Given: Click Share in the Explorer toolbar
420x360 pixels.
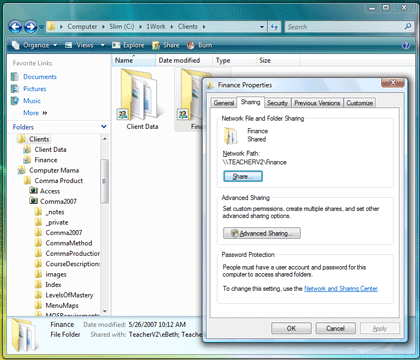Looking at the screenshot, I should (x=166, y=45).
